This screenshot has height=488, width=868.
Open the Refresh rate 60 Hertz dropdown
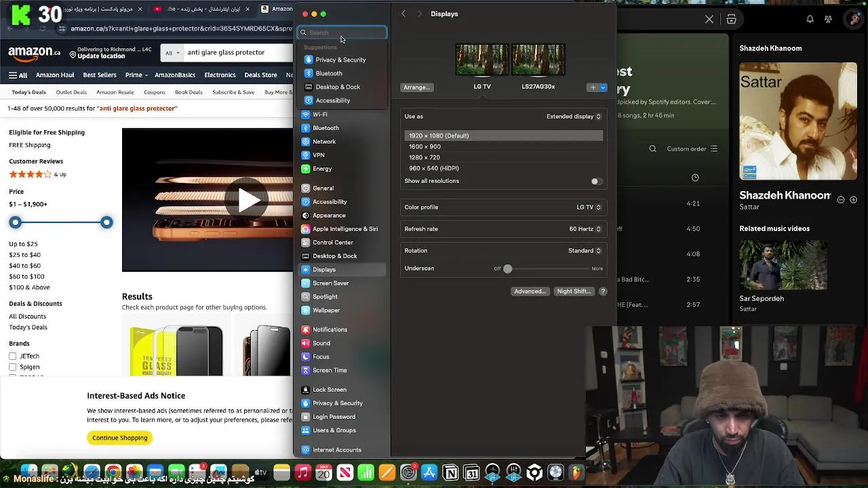click(x=585, y=229)
